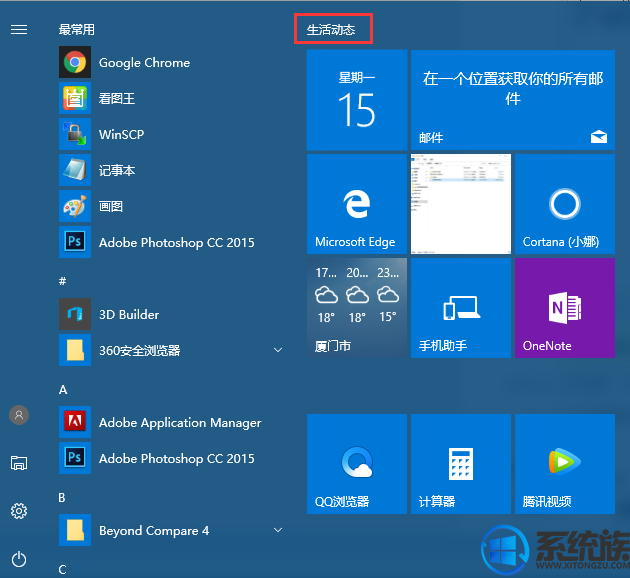Click the B letter header
The width and height of the screenshot is (630, 578).
(62, 497)
